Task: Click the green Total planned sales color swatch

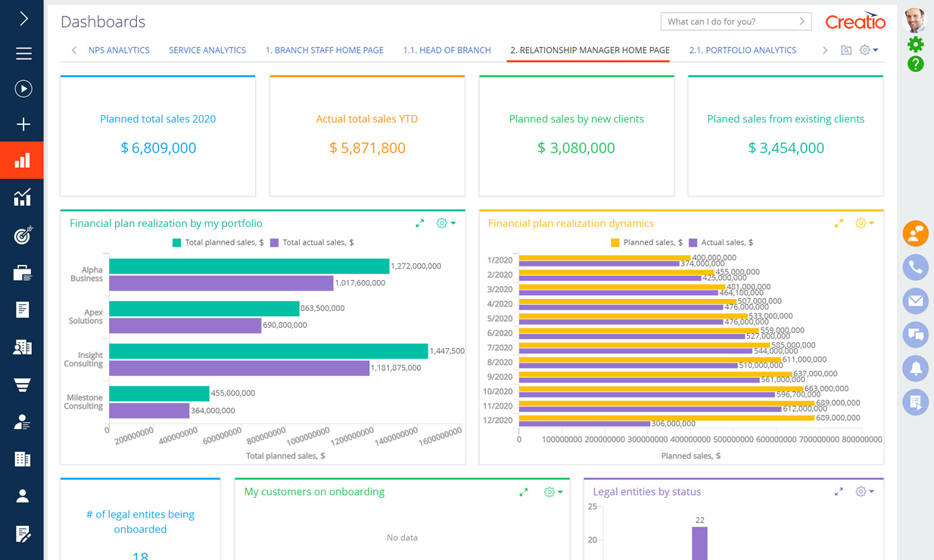Action: coord(176,242)
